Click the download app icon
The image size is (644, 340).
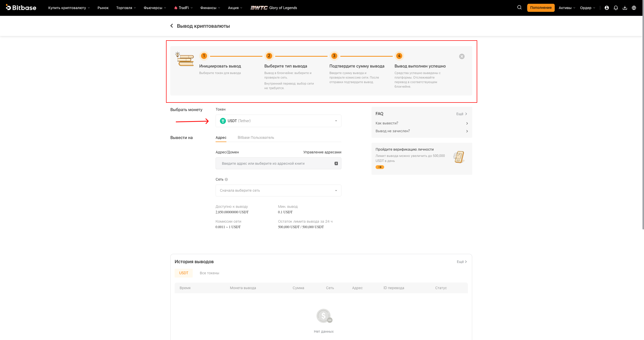coord(625,8)
